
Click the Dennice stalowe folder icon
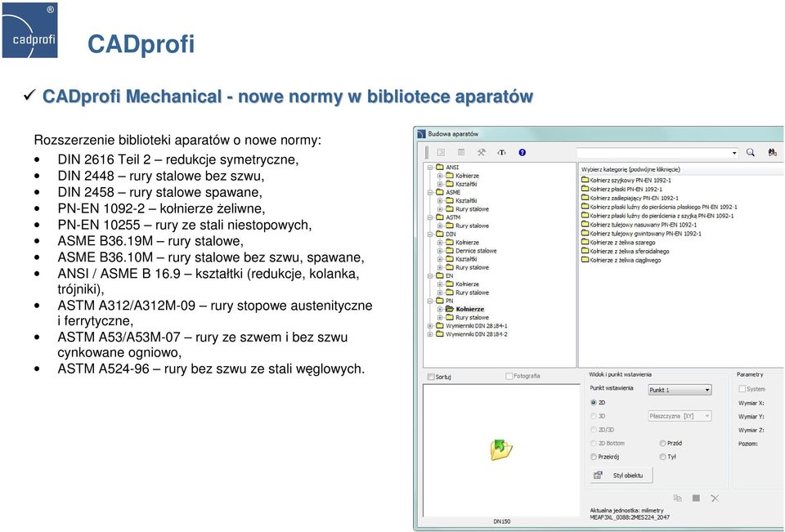click(450, 251)
